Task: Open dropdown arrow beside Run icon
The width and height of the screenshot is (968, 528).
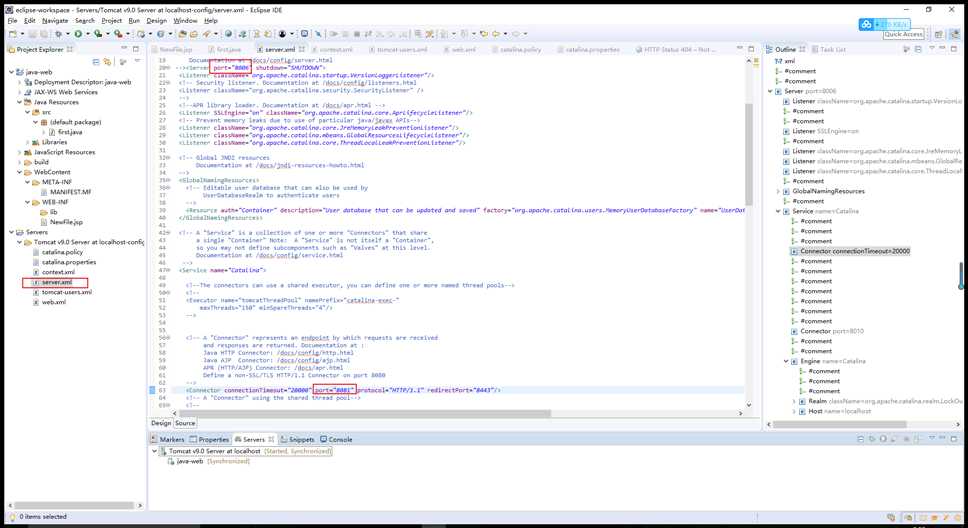Action: coord(87,34)
